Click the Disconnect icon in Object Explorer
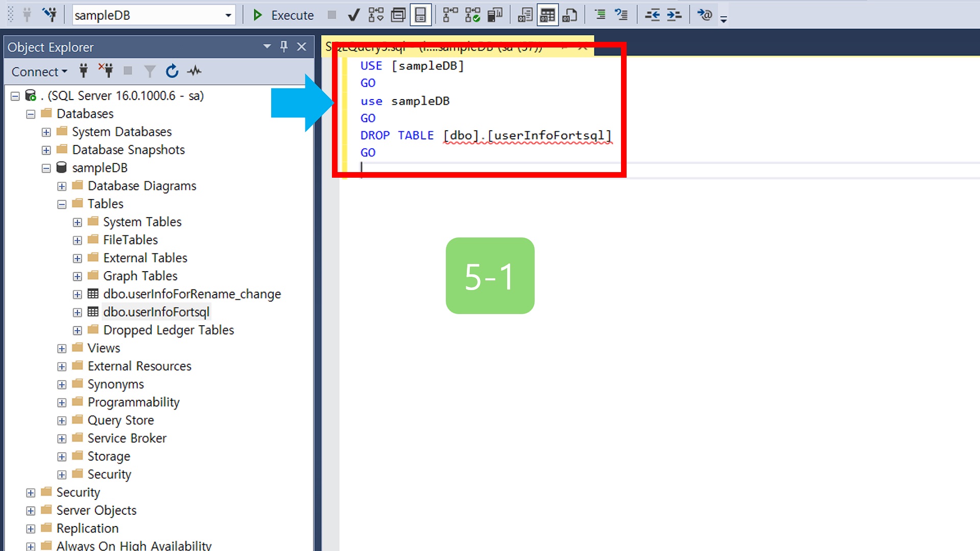The height and width of the screenshot is (551, 980). [106, 70]
